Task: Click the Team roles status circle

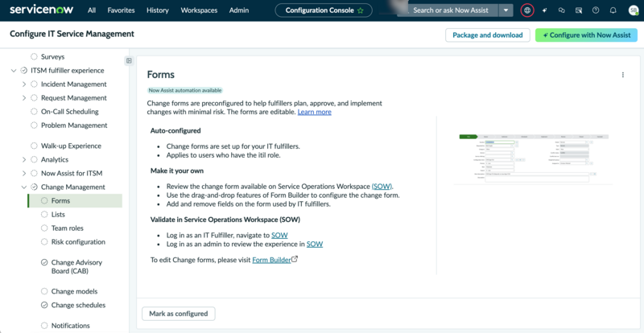Action: pyautogui.click(x=44, y=228)
